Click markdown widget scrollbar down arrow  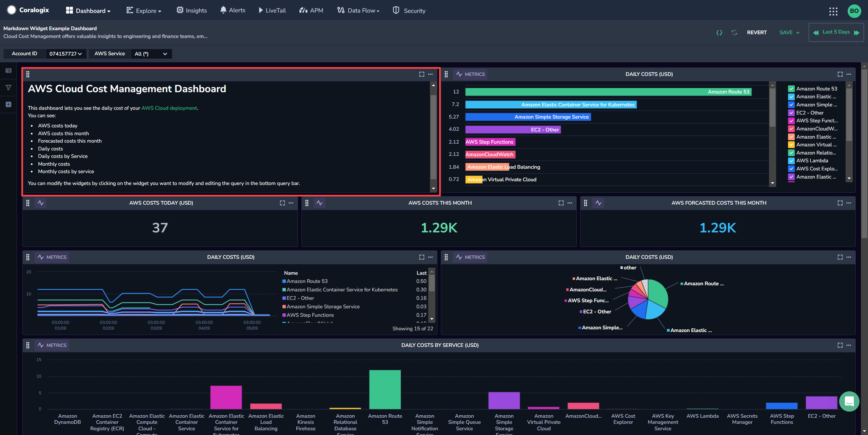[x=433, y=188]
